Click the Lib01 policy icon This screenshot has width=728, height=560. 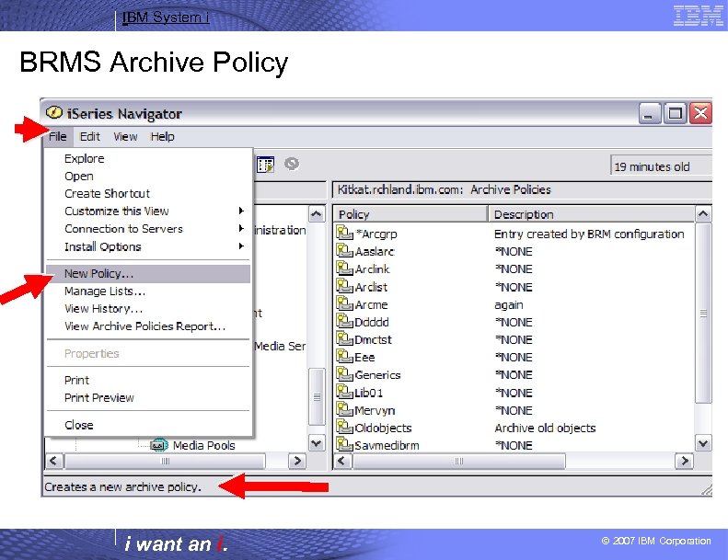(x=344, y=391)
